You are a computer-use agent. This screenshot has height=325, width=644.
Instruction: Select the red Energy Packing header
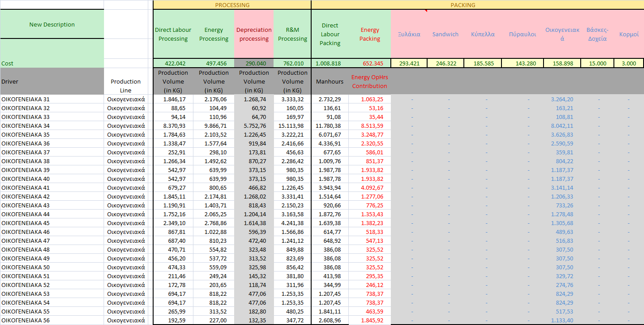tap(370, 34)
